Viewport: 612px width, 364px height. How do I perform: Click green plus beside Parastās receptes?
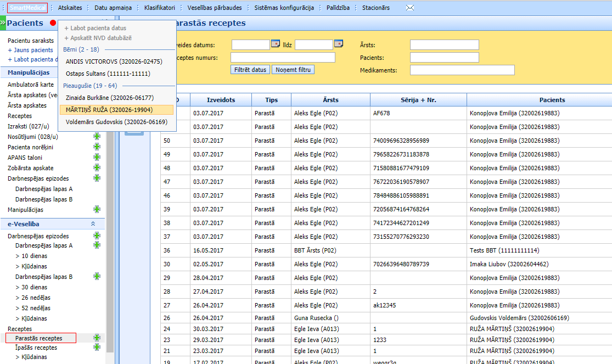click(x=97, y=338)
